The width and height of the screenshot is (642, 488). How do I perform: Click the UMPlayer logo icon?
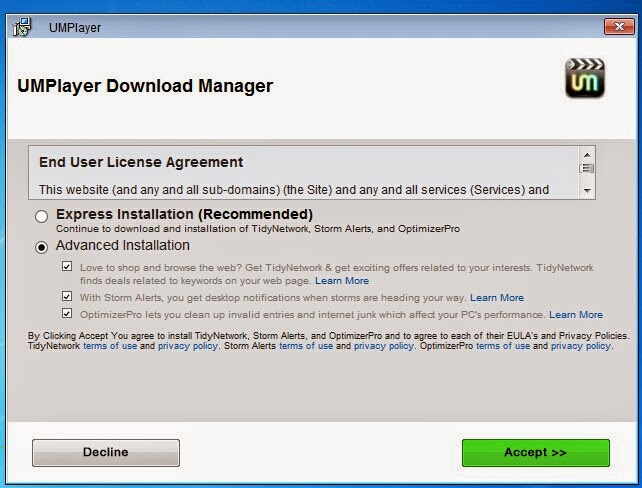pyautogui.click(x=584, y=78)
